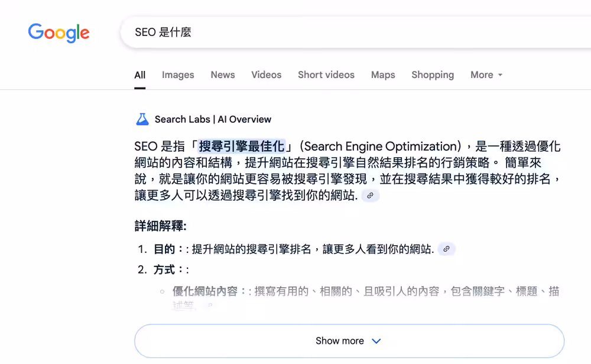
Task: Click the Search Labs flask icon
Action: tap(142, 119)
